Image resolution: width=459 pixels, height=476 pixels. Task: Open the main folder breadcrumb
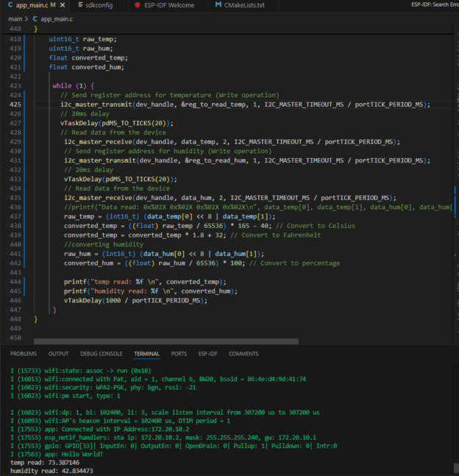[x=15, y=18]
